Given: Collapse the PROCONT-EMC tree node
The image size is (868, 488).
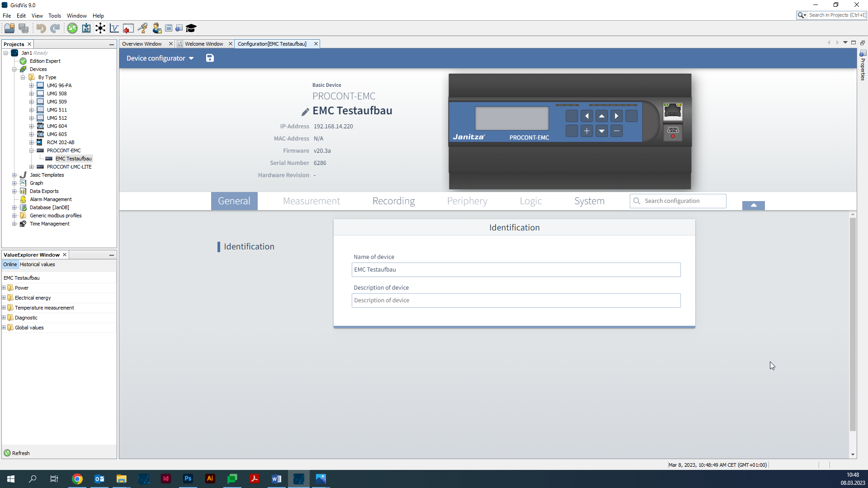Looking at the screenshot, I should coord(32,150).
